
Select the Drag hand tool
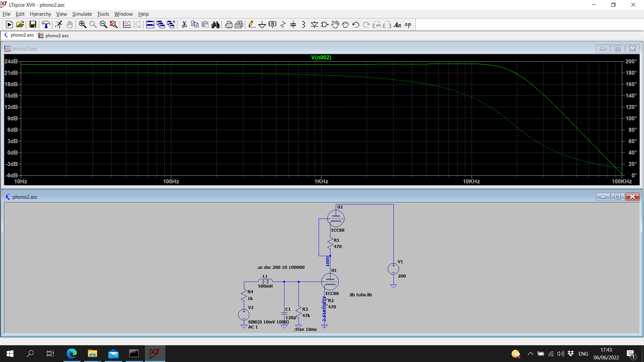345,24
